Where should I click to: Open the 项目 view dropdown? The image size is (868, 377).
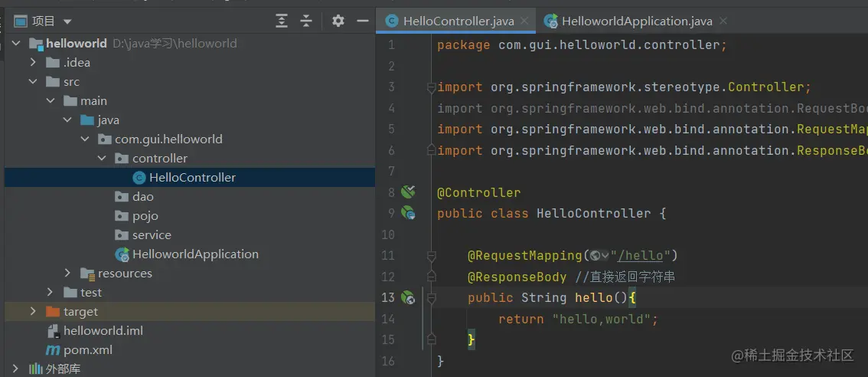(x=67, y=21)
